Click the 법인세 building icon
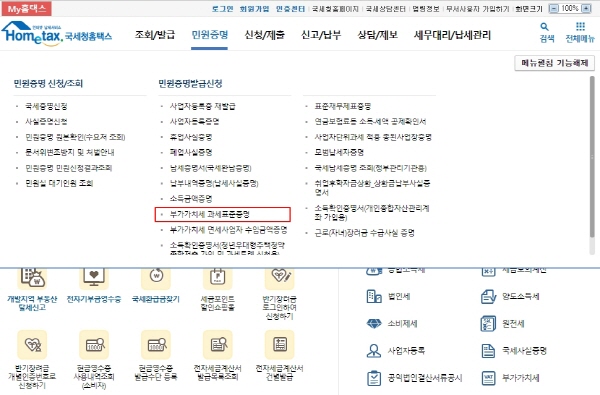The image size is (600, 395). click(374, 296)
